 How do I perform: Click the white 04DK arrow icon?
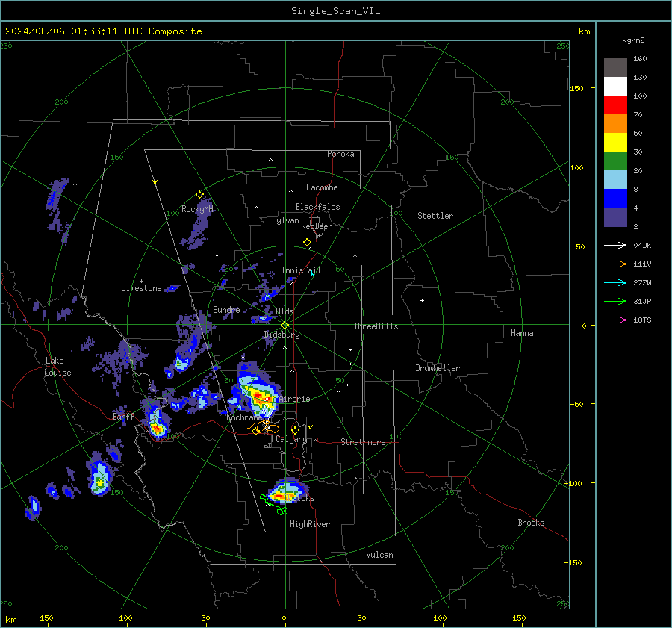pos(615,245)
